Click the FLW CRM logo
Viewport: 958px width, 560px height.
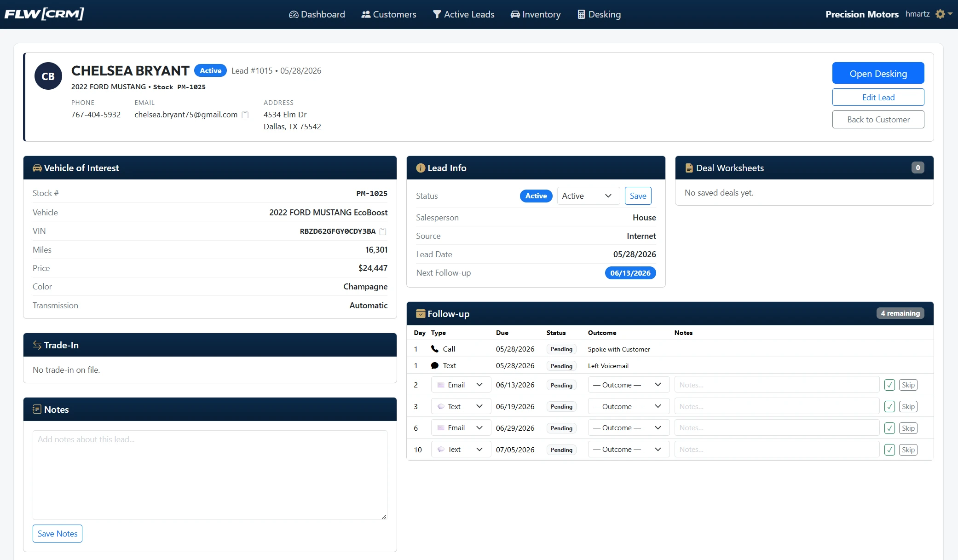coord(44,14)
